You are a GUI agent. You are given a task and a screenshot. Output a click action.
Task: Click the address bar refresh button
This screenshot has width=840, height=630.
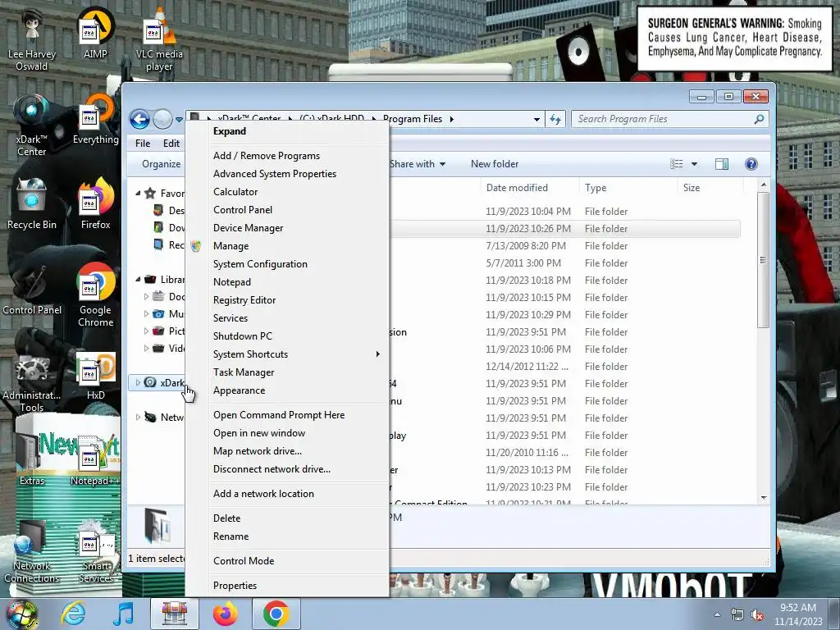point(555,119)
